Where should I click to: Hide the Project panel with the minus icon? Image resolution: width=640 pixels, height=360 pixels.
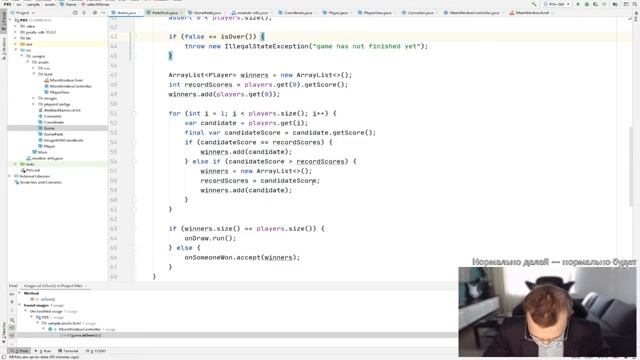tap(103, 13)
